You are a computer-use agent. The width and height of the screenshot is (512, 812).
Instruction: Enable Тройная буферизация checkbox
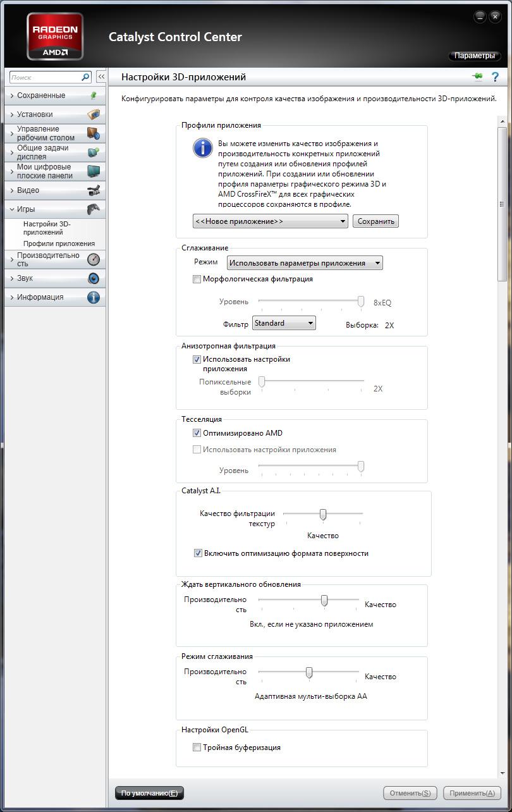[197, 747]
